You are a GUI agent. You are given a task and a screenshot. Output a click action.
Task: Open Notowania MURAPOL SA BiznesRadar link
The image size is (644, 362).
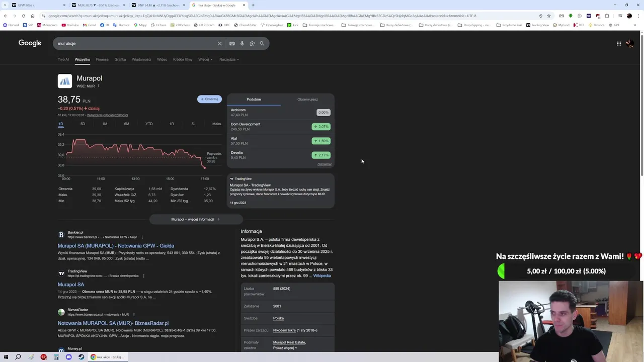tap(113, 323)
